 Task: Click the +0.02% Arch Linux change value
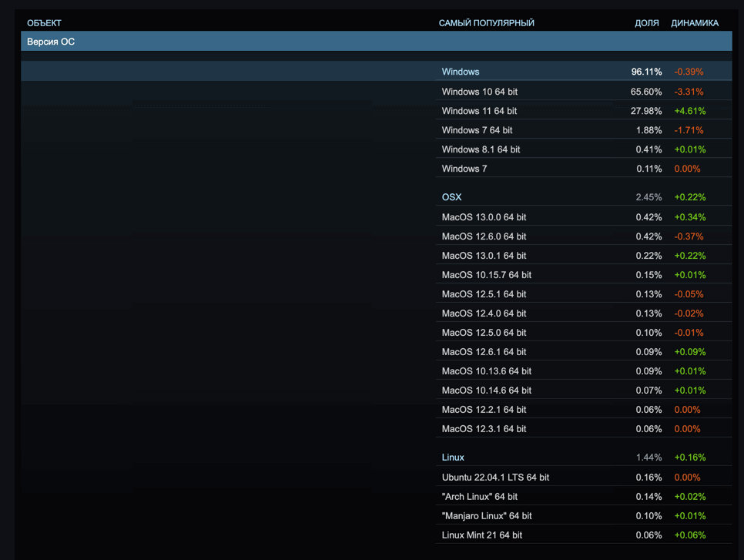pos(690,496)
